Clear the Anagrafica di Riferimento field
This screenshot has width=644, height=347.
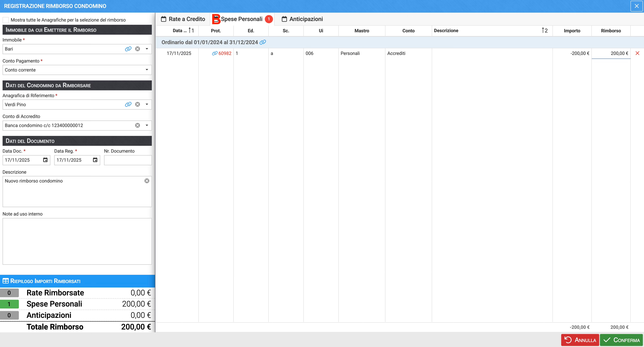pyautogui.click(x=138, y=104)
